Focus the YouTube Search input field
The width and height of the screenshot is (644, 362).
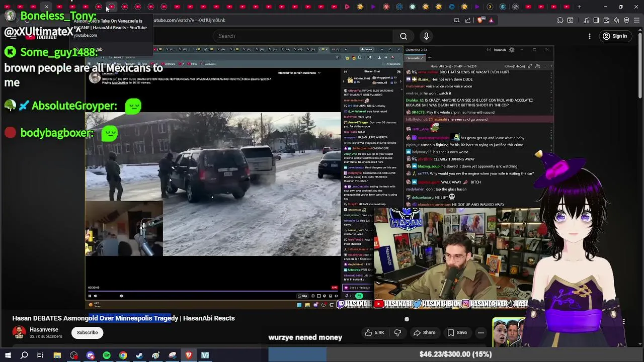(304, 36)
